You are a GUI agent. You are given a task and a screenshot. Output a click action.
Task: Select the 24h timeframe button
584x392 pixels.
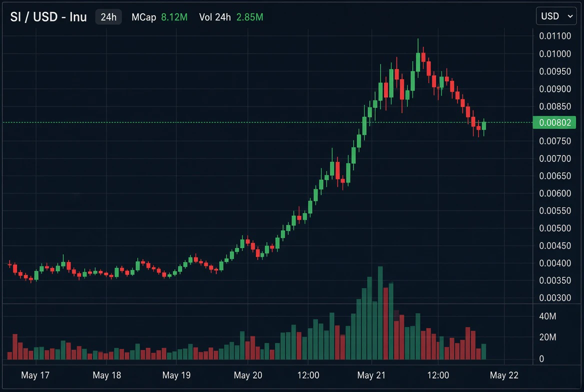[x=108, y=17]
